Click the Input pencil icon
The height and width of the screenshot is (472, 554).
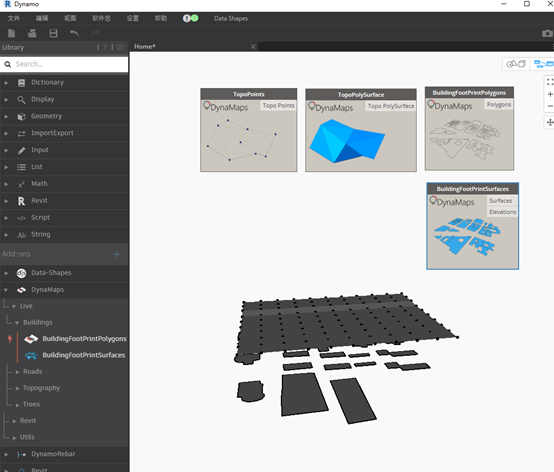[21, 150]
